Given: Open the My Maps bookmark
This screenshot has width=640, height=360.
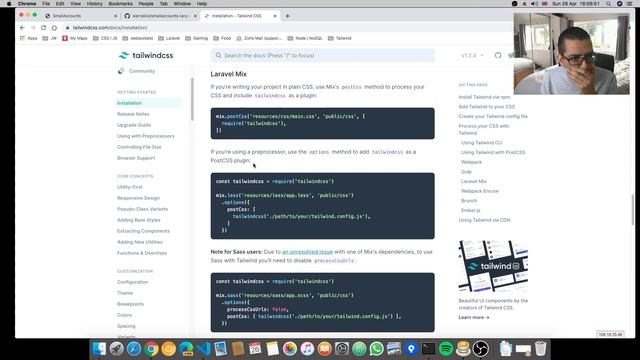Looking at the screenshot, I should coord(75,38).
